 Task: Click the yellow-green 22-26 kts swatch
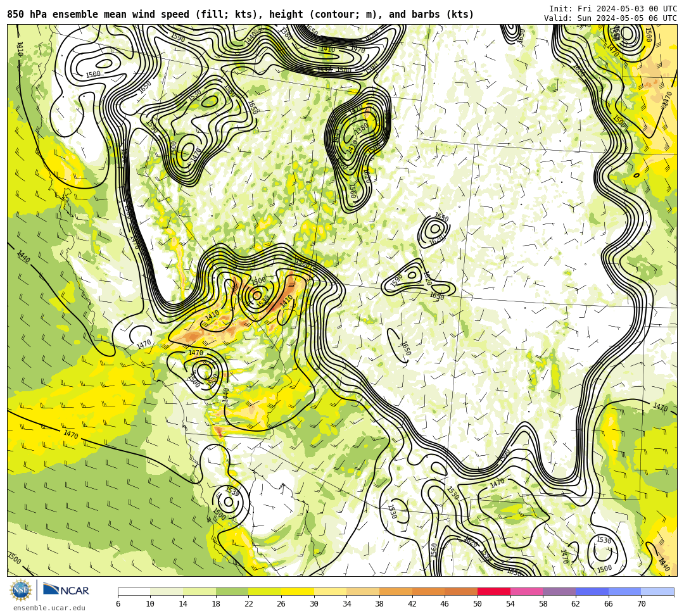265,591
